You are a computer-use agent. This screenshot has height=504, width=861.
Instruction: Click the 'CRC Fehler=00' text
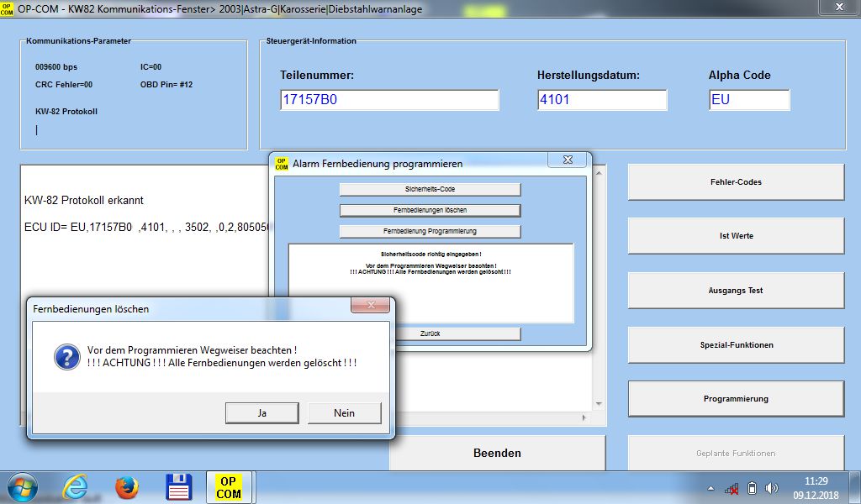(64, 85)
